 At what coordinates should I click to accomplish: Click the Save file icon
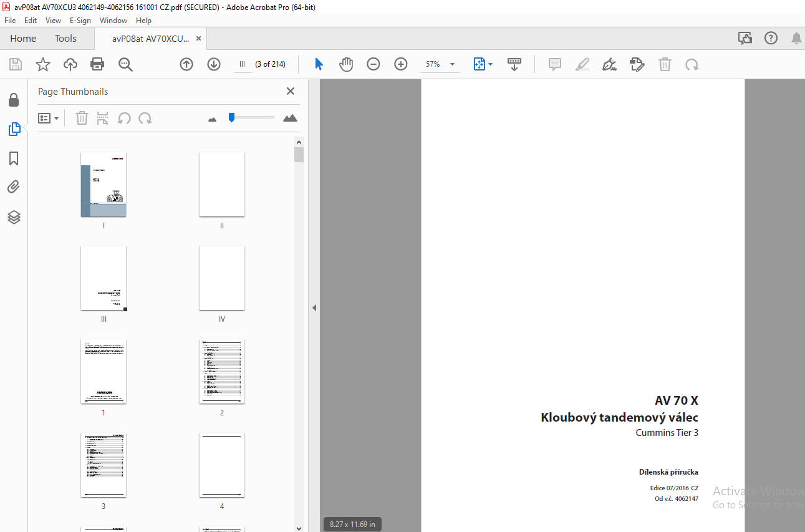[x=16, y=64]
